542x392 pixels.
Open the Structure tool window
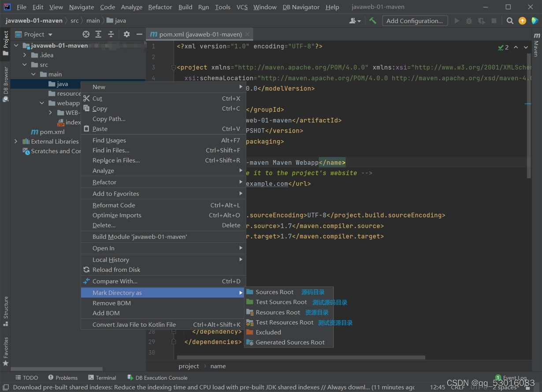(x=6, y=311)
